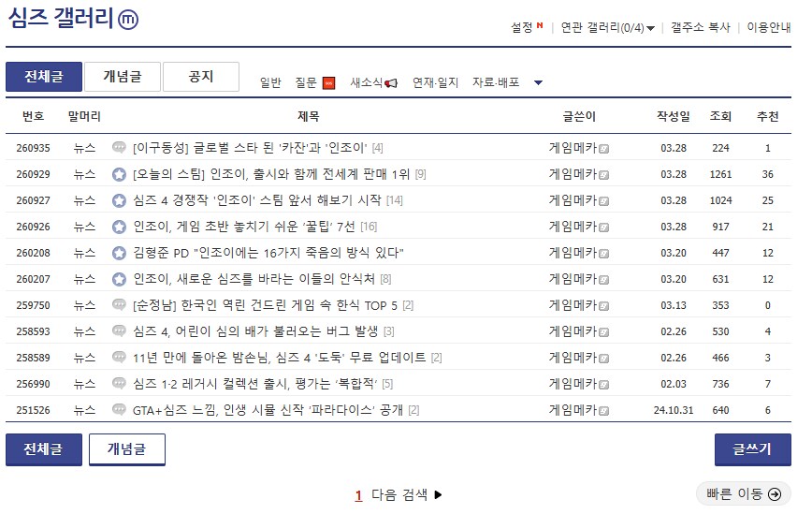The height and width of the screenshot is (514, 812).
Task: Click the 게임메카 author badge icon on row 260208
Action: tap(603, 254)
